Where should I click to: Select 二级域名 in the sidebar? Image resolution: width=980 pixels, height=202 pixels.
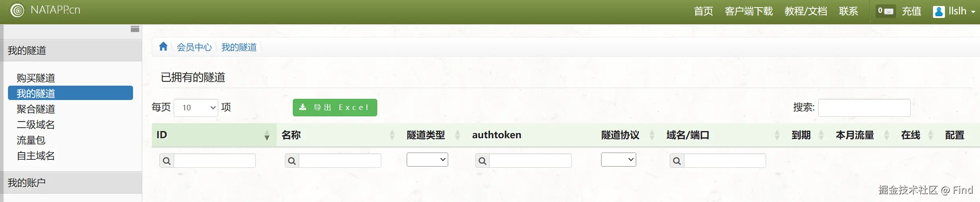(x=36, y=124)
